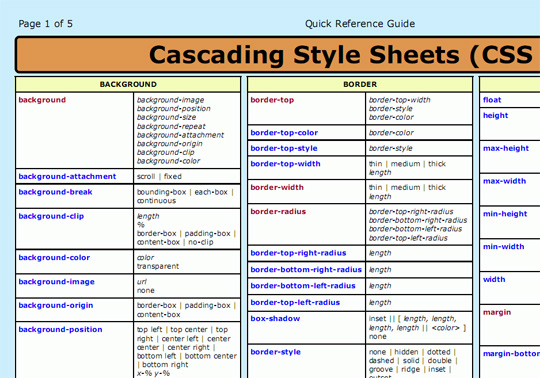Select the background-image property

point(56,282)
